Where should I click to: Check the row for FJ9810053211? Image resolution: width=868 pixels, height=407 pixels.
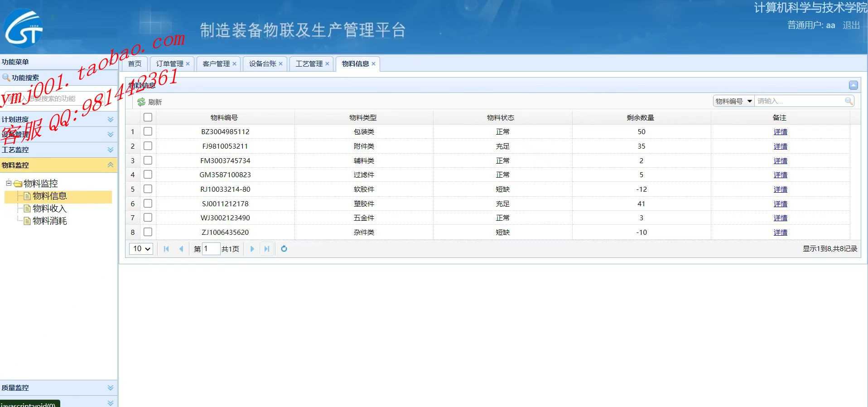(148, 146)
